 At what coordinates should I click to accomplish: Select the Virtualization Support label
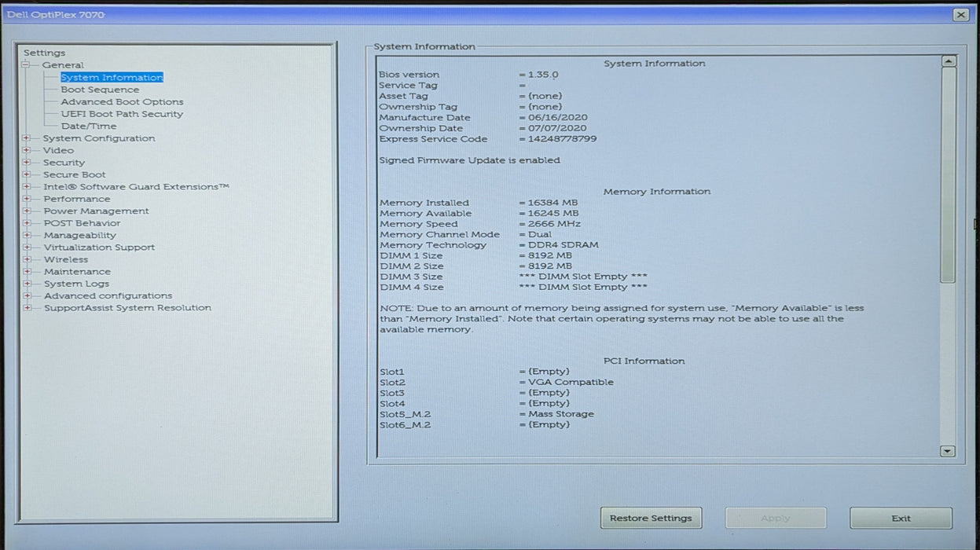click(99, 247)
